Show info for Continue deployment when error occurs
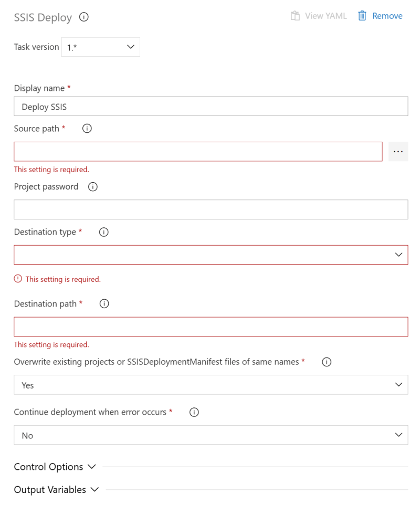The width and height of the screenshot is (420, 515). (194, 412)
